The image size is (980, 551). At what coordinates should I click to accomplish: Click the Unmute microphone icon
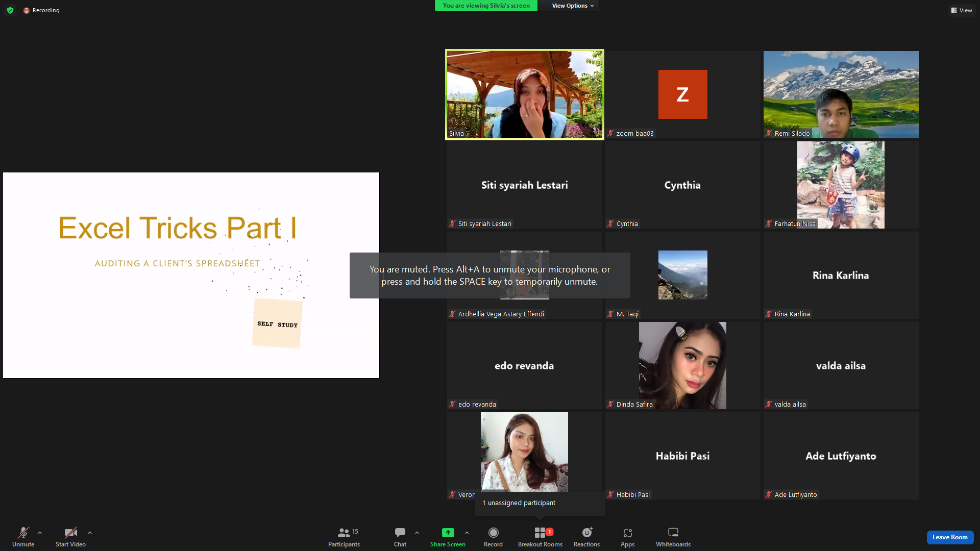[23, 533]
